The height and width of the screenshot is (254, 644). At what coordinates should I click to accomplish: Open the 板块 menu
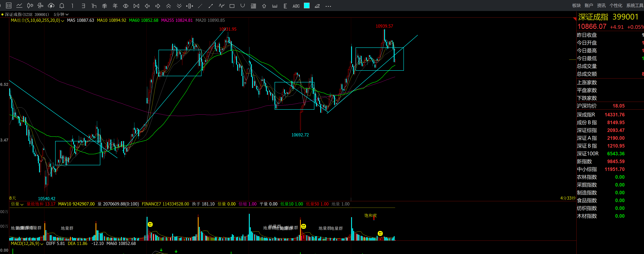coord(576,5)
